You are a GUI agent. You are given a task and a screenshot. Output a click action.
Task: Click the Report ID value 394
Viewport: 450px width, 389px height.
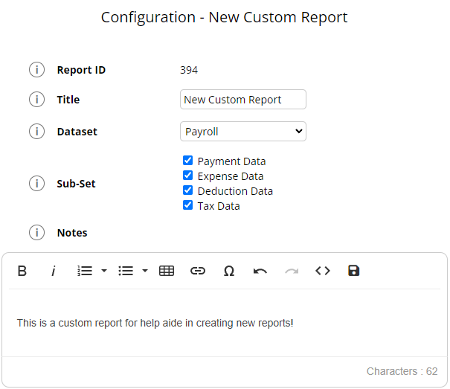(189, 70)
